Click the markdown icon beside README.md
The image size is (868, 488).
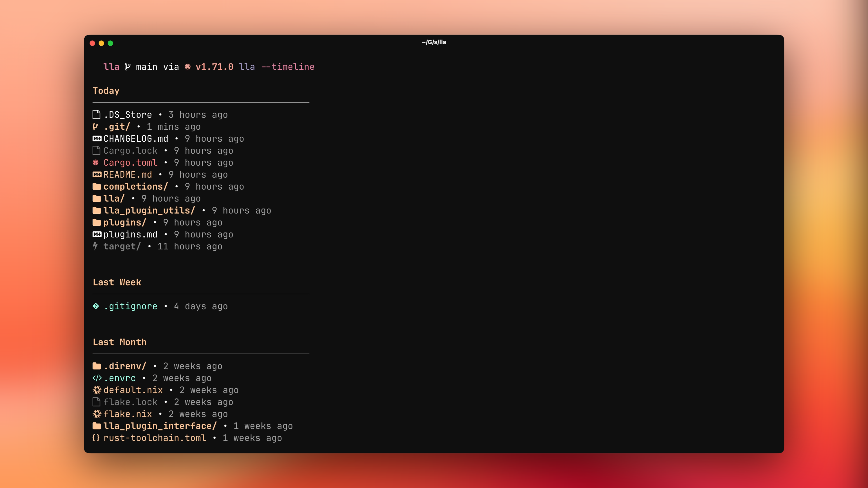[x=97, y=175]
